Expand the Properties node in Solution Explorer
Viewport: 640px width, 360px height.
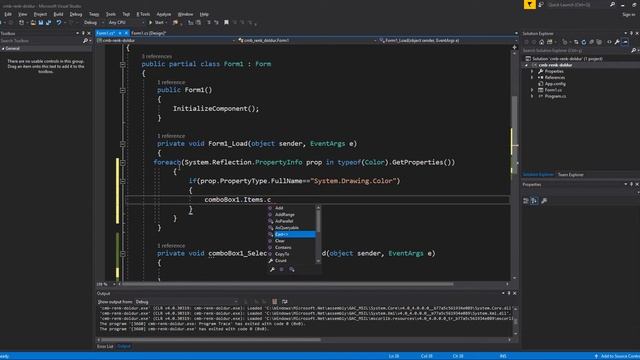click(532, 71)
